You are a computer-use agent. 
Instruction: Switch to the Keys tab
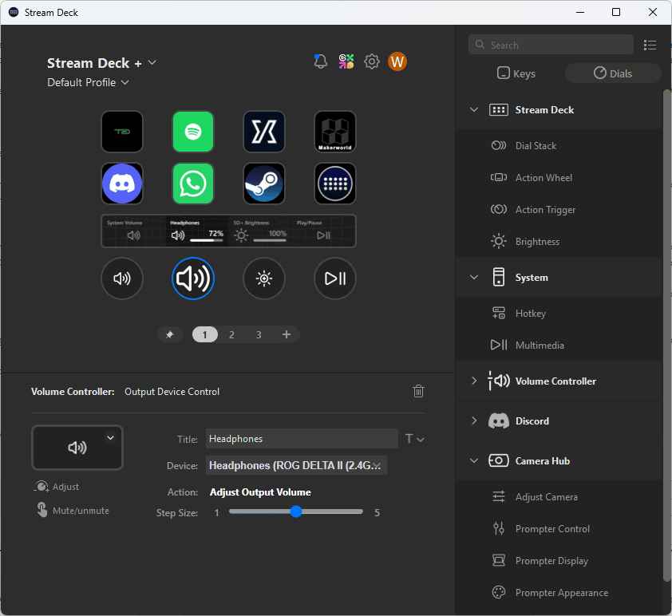pyautogui.click(x=516, y=73)
